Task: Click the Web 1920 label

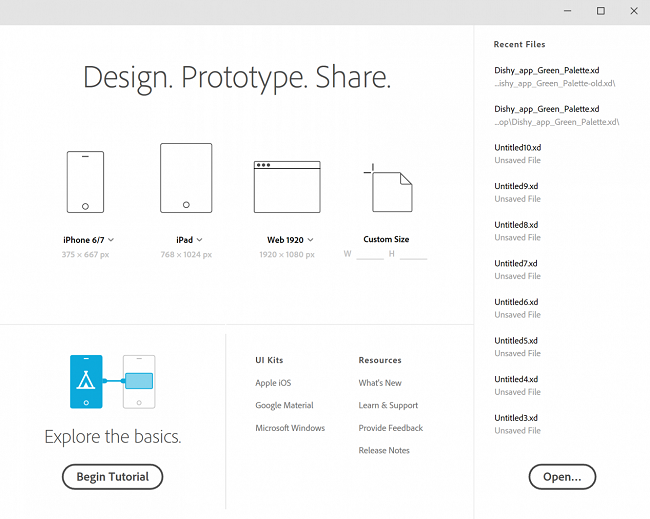Action: coord(285,240)
